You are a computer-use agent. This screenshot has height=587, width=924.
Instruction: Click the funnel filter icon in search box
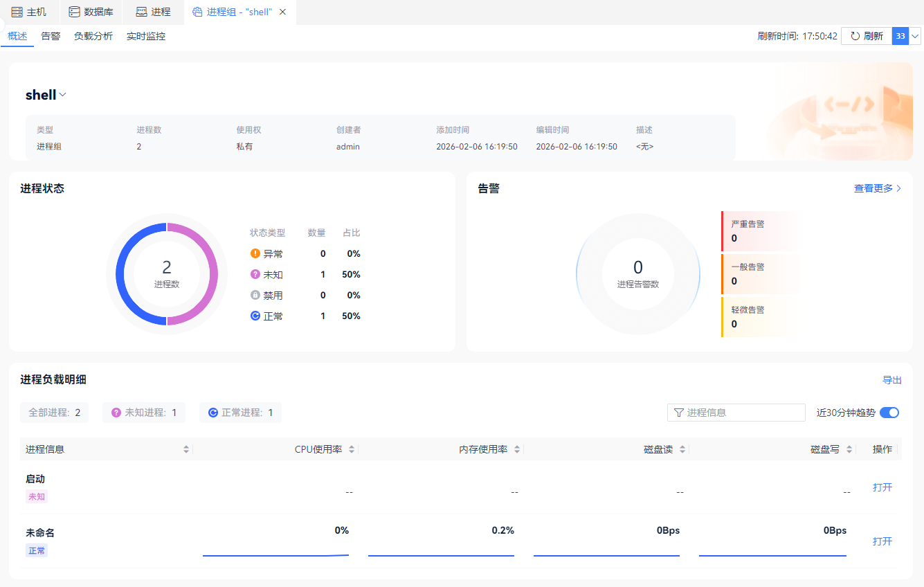point(679,413)
